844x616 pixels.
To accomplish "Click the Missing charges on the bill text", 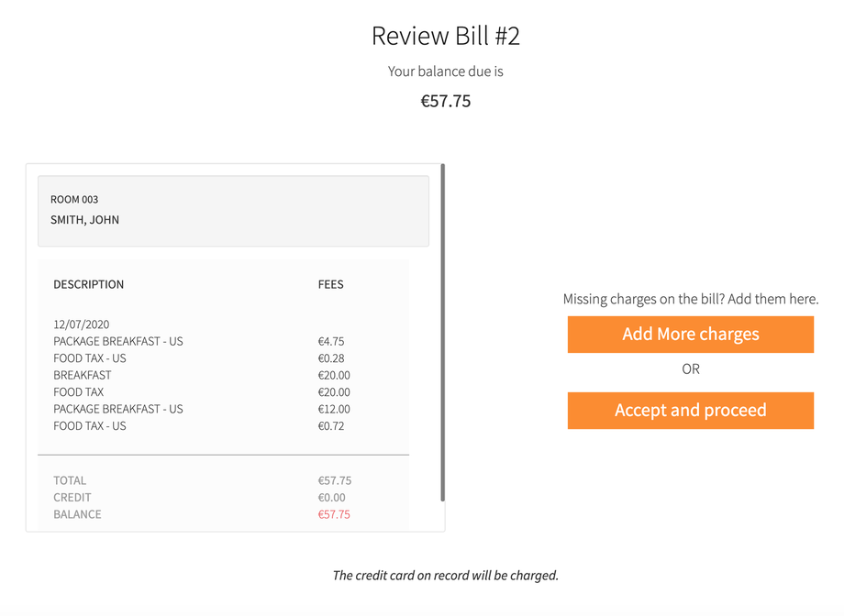I will click(691, 299).
